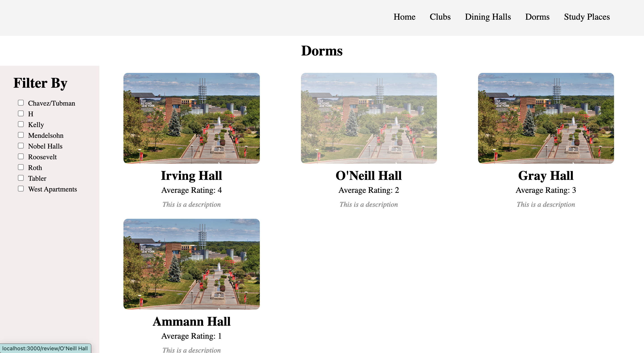Open the Clubs navigation link

[440, 17]
